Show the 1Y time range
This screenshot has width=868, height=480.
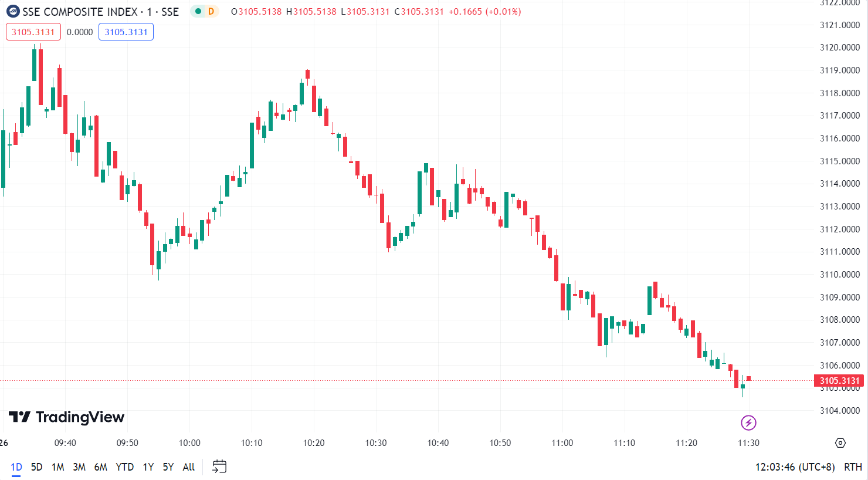[148, 467]
